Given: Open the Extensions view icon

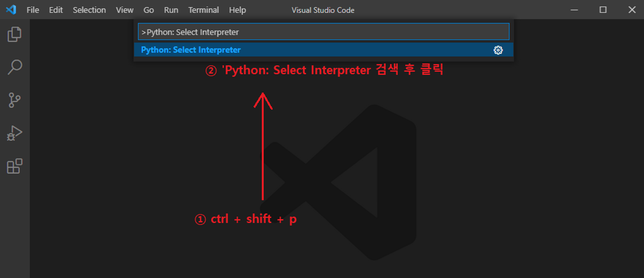Looking at the screenshot, I should pyautogui.click(x=14, y=166).
